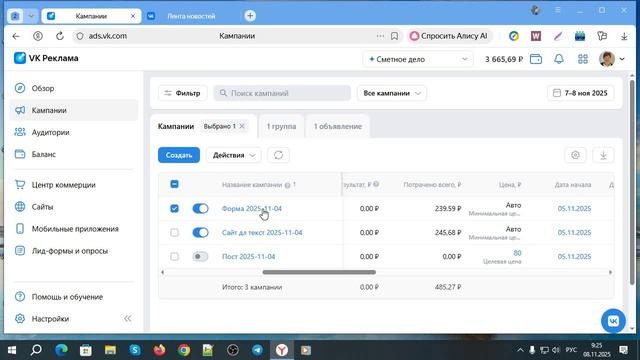Click the user avatar in header

coord(607,59)
